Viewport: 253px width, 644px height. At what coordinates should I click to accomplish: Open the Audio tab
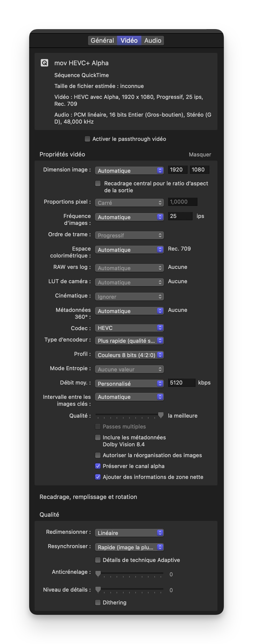click(153, 41)
